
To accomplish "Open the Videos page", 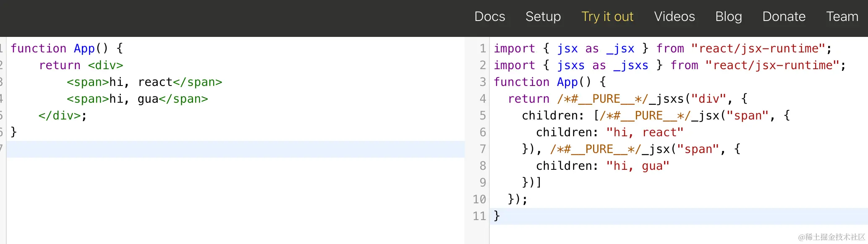I will (674, 16).
